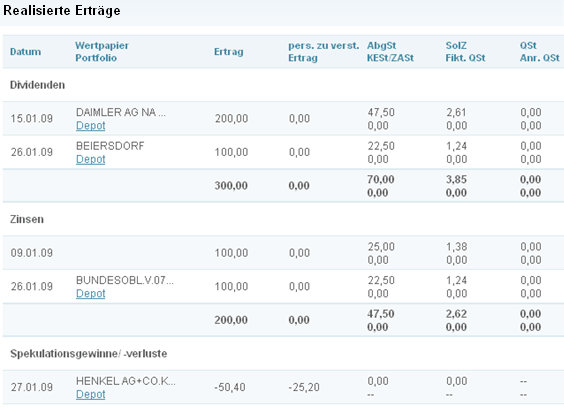Screen dimensions: 564x408
Task: Click the AbgSt 22,50 in BUNDESOBL row
Action: (381, 280)
